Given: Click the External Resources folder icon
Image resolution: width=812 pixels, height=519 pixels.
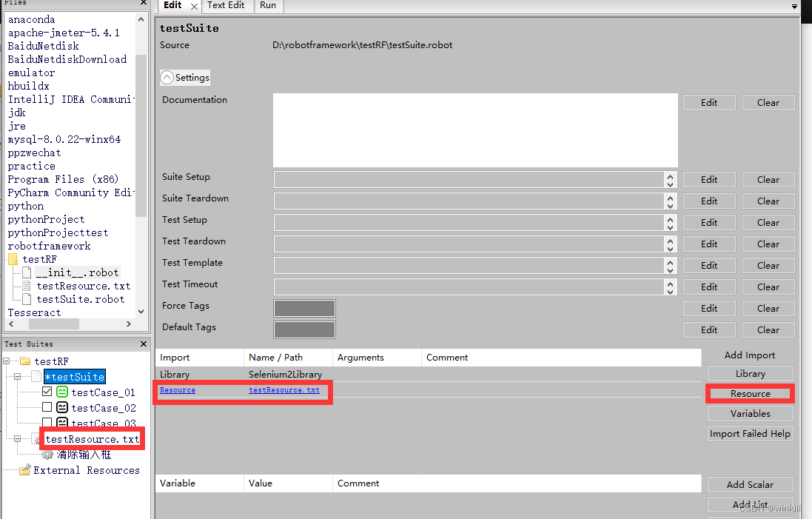Looking at the screenshot, I should point(24,470).
